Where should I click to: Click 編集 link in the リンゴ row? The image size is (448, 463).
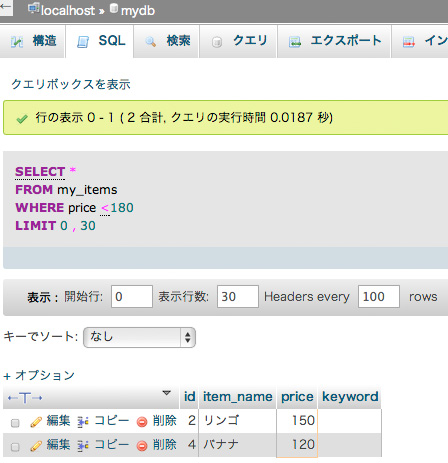pyautogui.click(x=58, y=421)
